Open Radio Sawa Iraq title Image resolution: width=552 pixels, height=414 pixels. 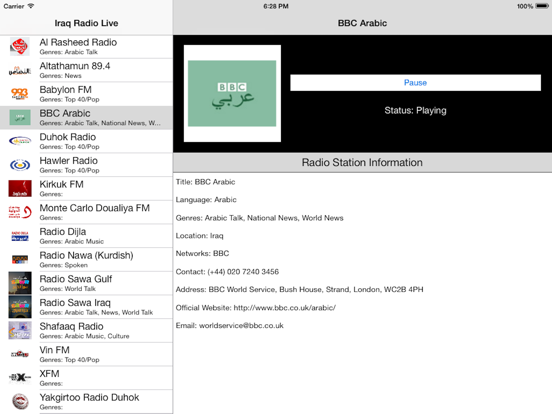click(x=75, y=303)
